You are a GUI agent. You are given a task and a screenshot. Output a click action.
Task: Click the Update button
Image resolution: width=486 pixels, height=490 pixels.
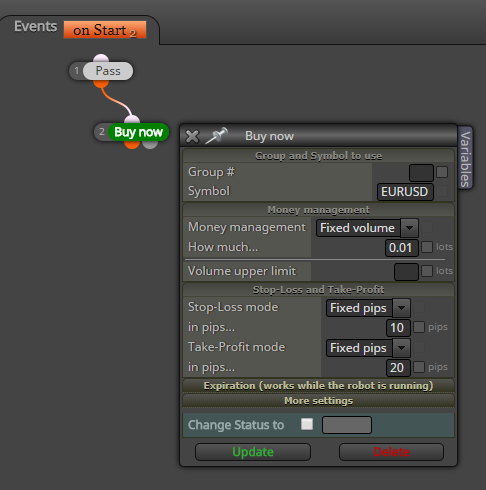pos(253,452)
